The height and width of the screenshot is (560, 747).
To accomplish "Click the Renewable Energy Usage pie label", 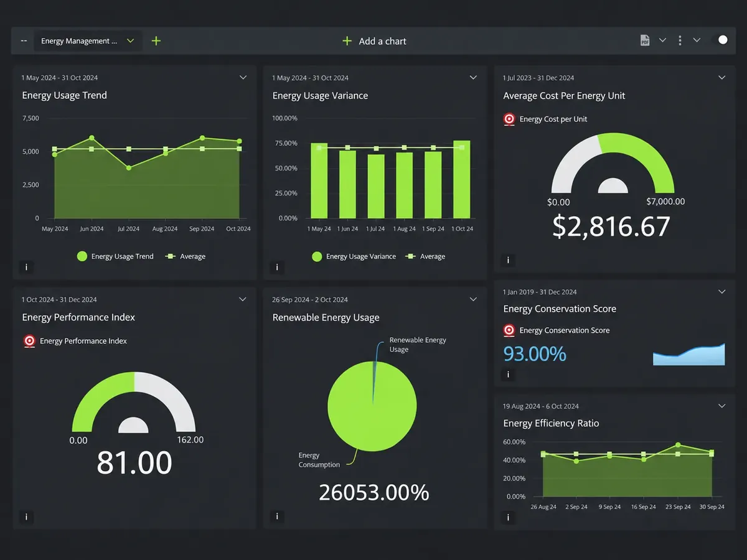I will click(x=418, y=345).
